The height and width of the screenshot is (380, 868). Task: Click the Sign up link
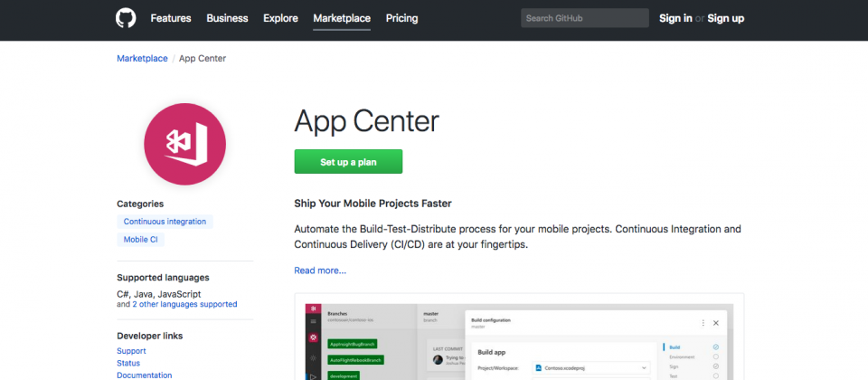tap(726, 18)
